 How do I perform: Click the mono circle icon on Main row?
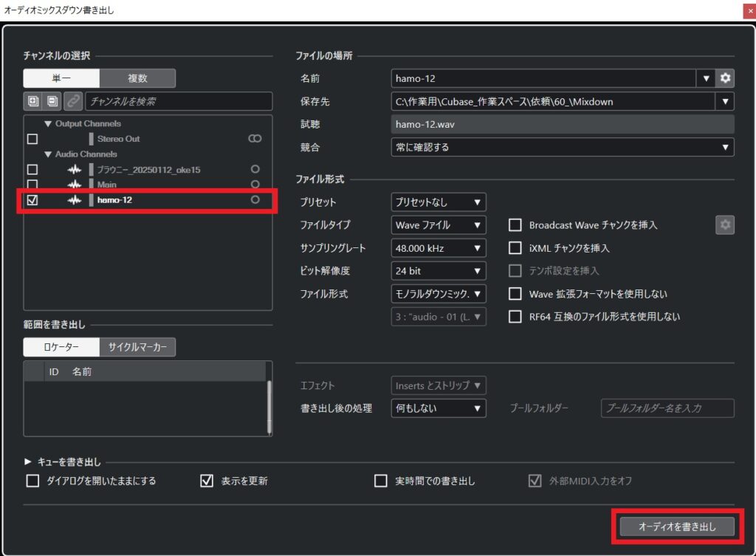[255, 185]
